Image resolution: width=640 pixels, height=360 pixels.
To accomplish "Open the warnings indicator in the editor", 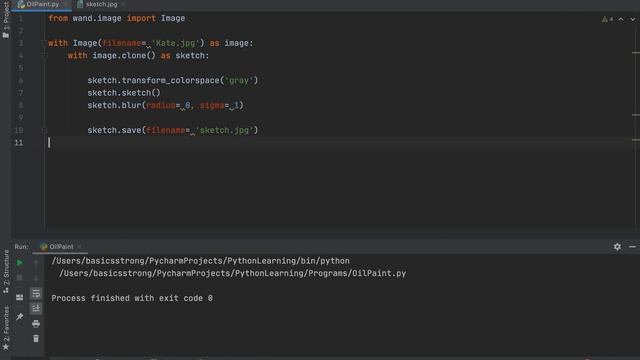I will pos(607,19).
